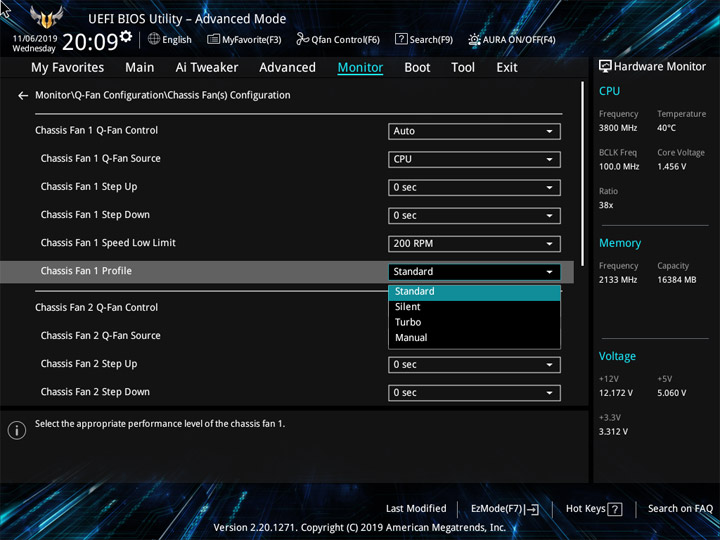
Task: Choose Turbo in the profile list
Action: (474, 322)
